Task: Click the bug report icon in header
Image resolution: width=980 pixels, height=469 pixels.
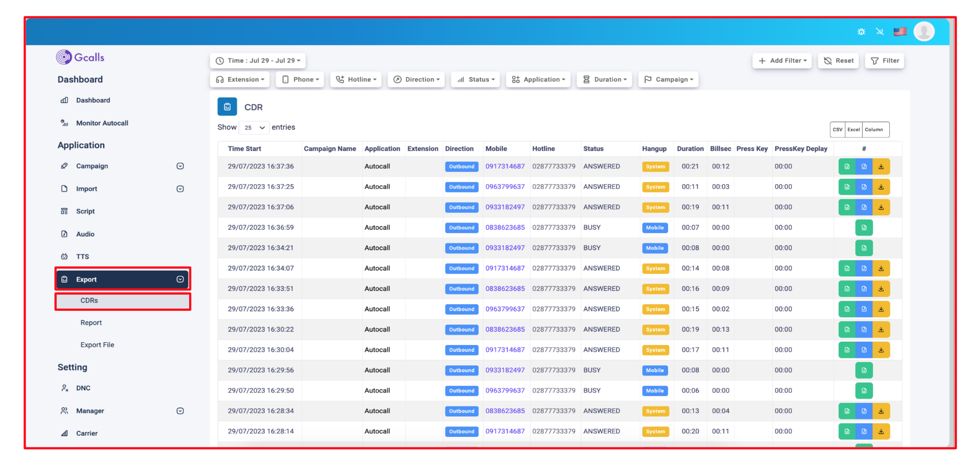Action: pyautogui.click(x=861, y=32)
